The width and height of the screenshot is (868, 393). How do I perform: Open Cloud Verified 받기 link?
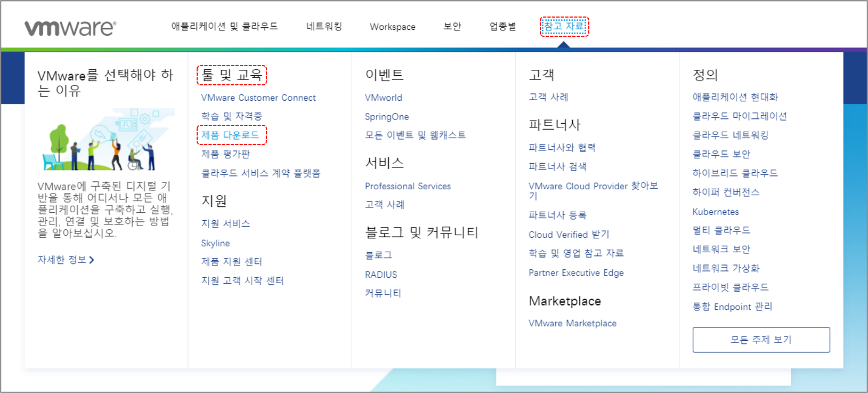click(x=569, y=235)
